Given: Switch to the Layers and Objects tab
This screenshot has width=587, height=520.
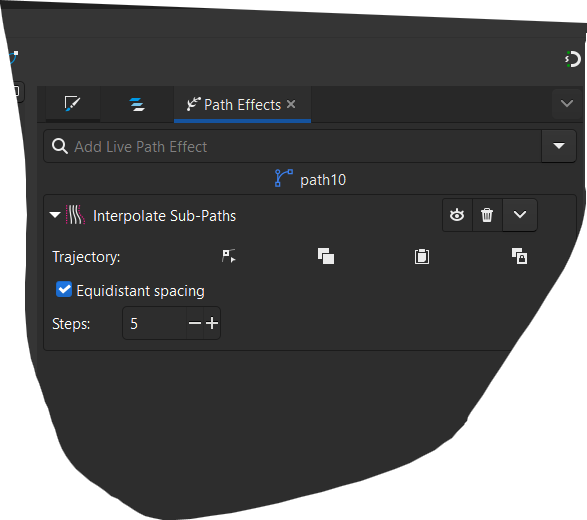Looking at the screenshot, I should [137, 104].
